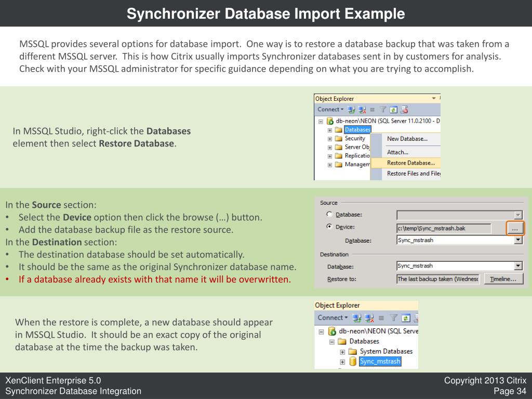Click Server Ob folder icon
This screenshot has height=399, width=532.
338,147
